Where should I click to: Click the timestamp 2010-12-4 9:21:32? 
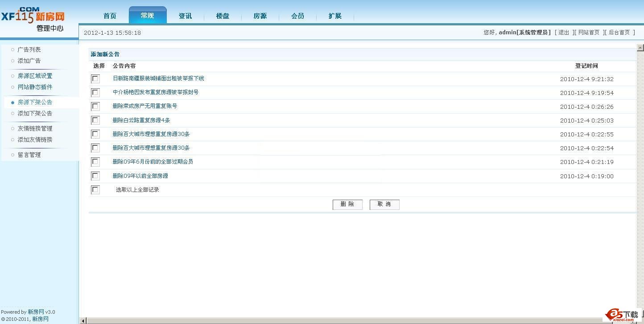pyautogui.click(x=587, y=79)
